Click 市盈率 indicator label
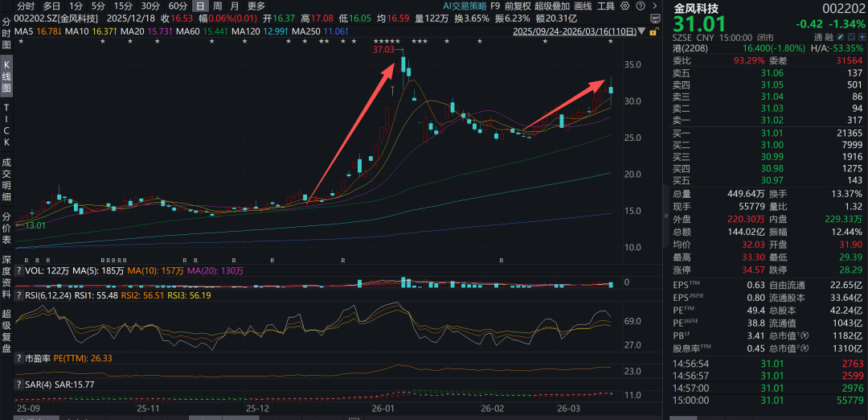The image size is (868, 420). 37,359
